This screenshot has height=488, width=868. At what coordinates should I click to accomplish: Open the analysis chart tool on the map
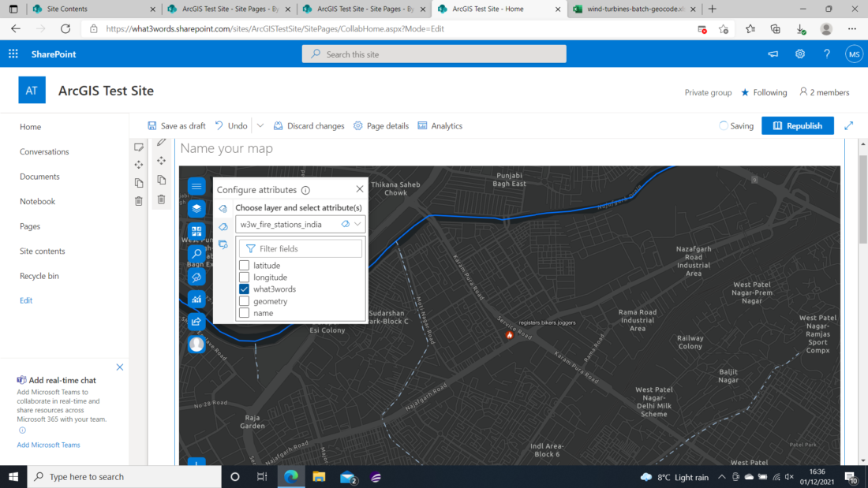pos(196,300)
